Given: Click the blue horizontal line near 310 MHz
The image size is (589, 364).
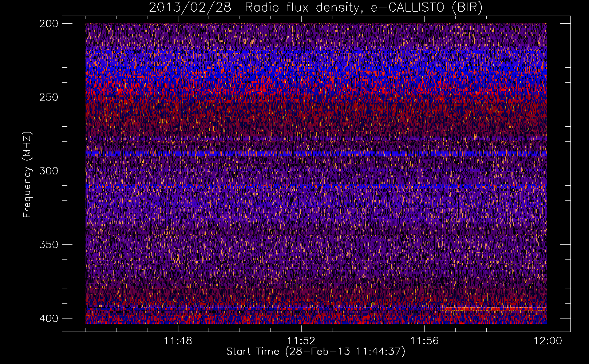Looking at the screenshot, I should point(316,186).
